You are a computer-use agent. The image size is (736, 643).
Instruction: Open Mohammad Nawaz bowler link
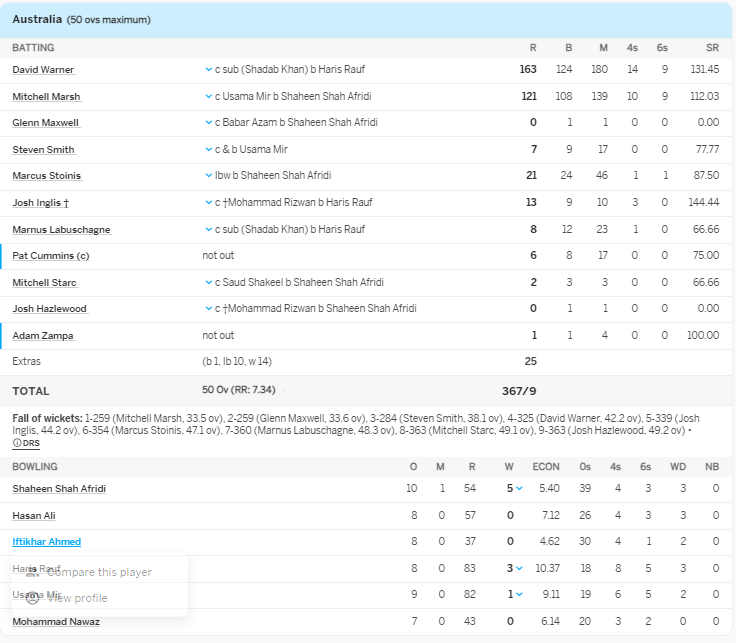point(56,621)
